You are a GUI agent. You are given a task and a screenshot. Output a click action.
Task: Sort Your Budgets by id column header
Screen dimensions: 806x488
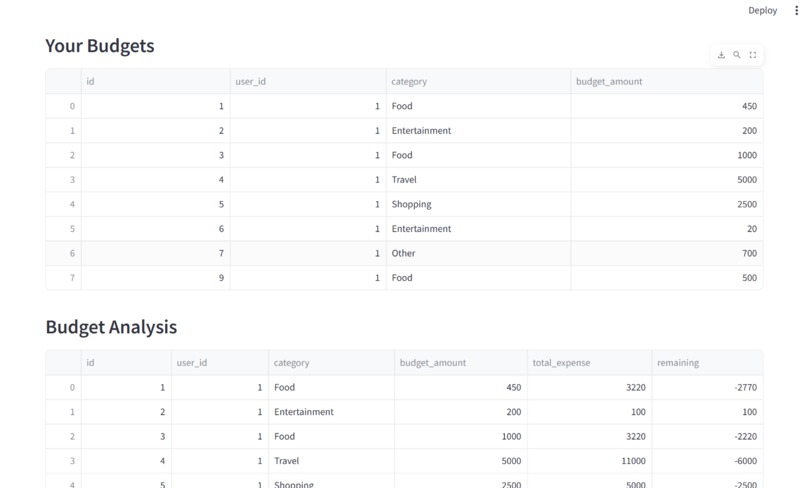tap(155, 81)
